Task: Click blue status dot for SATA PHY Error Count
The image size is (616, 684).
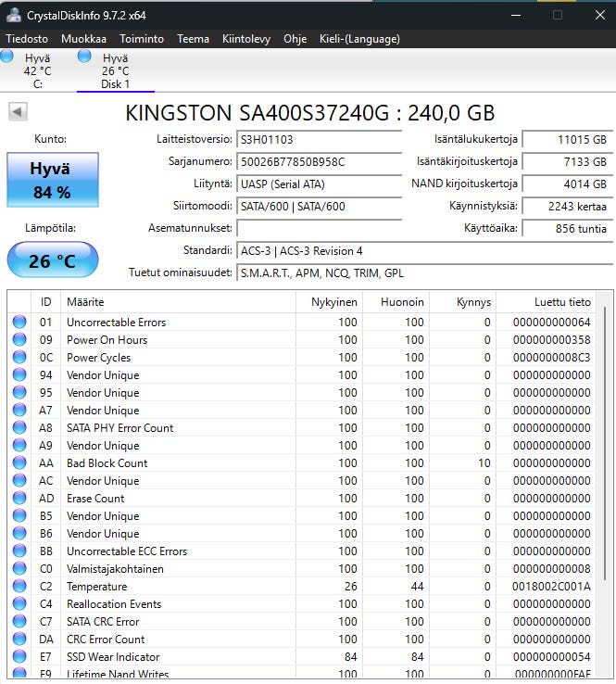Action: [x=19, y=427]
